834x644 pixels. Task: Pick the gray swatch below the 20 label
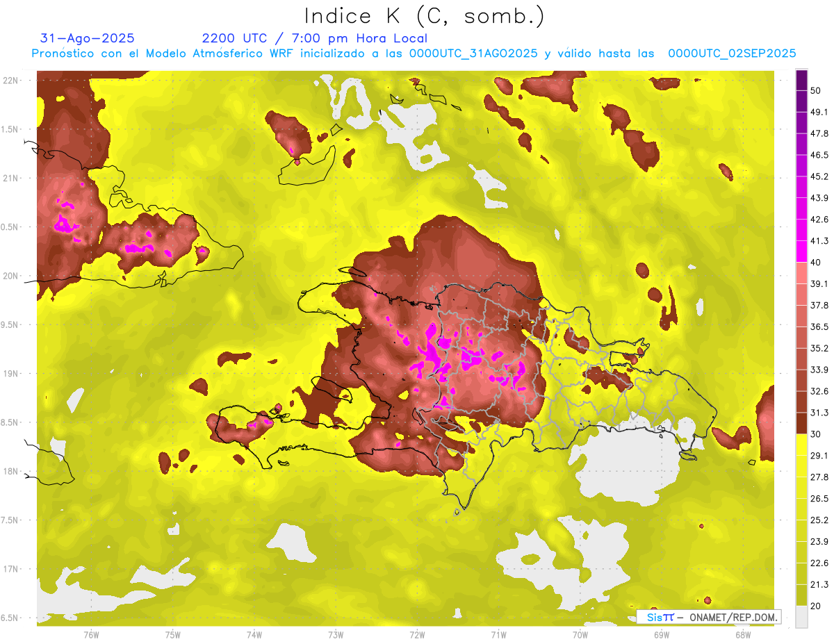[801, 616]
